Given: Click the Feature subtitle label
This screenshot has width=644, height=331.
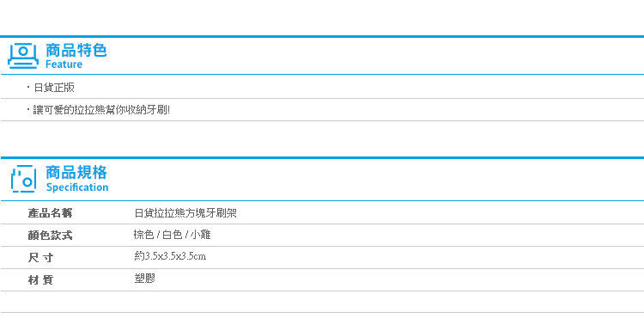Looking at the screenshot, I should pos(64,64).
